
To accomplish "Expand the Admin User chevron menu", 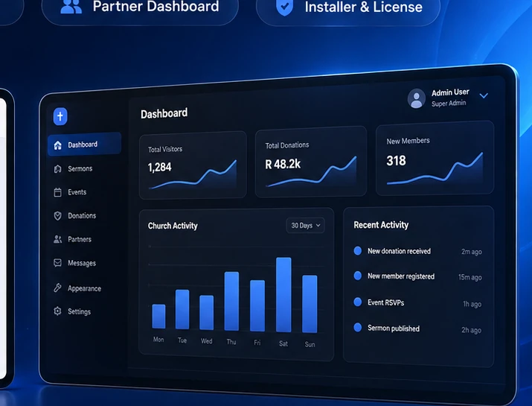I will [484, 95].
